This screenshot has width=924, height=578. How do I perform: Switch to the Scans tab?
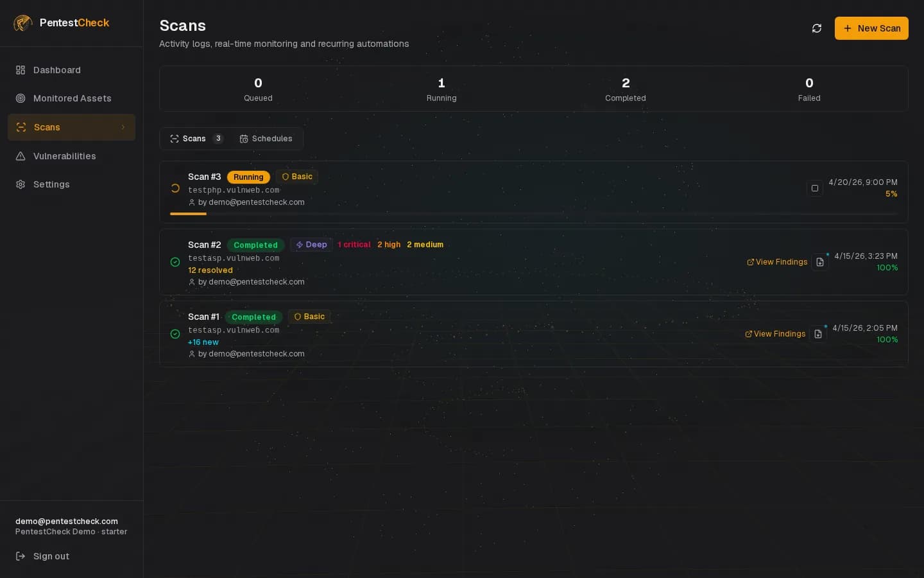tap(196, 139)
